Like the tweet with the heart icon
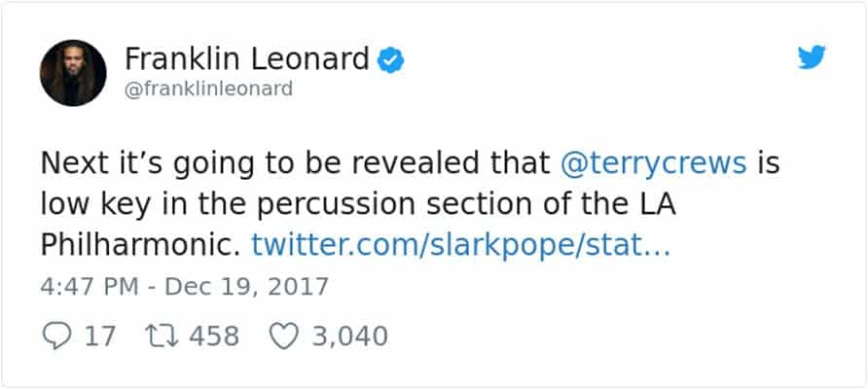The height and width of the screenshot is (389, 868). pos(281,336)
